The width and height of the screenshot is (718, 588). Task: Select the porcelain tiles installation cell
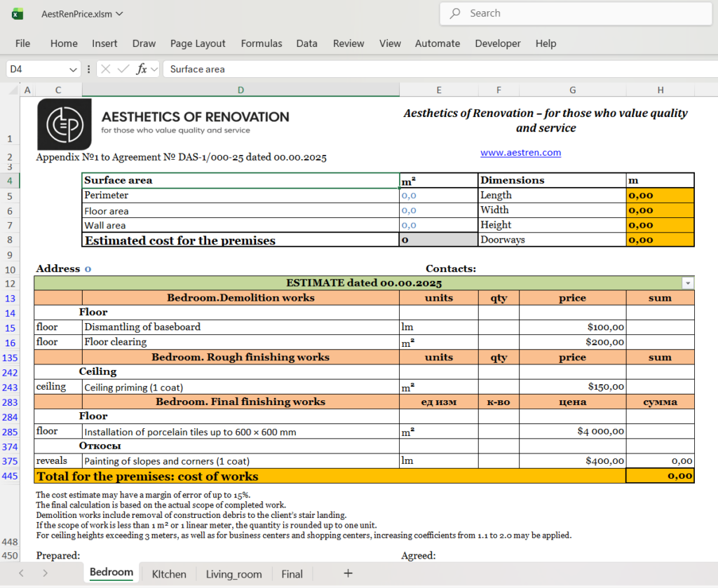coord(241,432)
